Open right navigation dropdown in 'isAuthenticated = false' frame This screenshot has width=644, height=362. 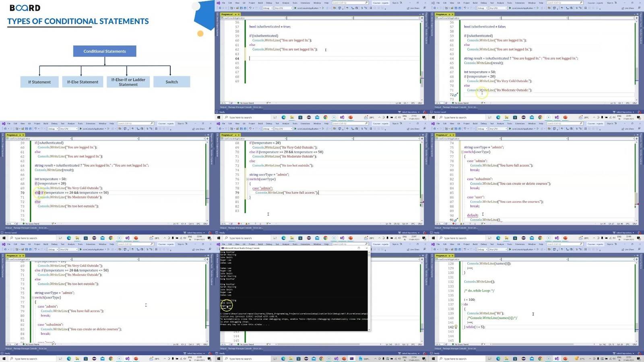pos(601,18)
